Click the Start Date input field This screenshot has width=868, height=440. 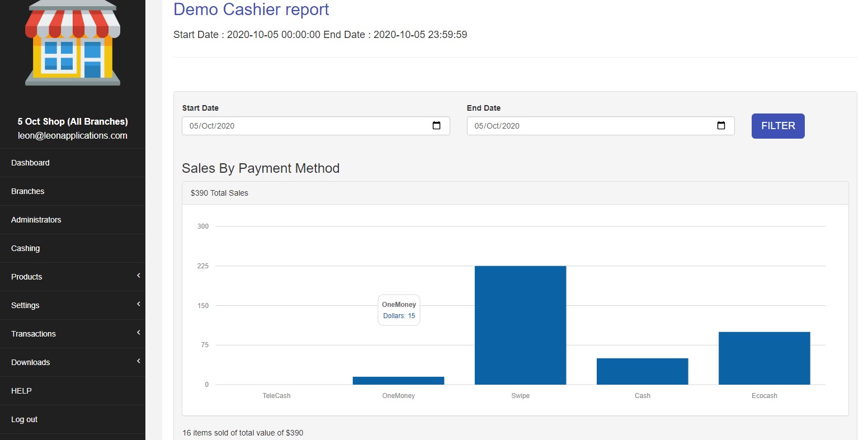[302, 126]
